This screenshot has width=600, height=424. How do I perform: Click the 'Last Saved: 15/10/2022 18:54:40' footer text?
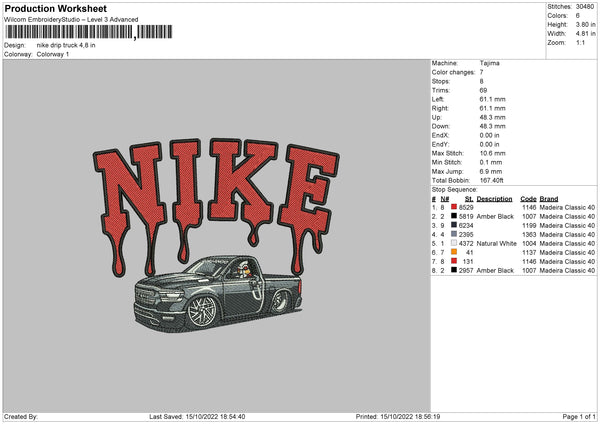(x=197, y=416)
